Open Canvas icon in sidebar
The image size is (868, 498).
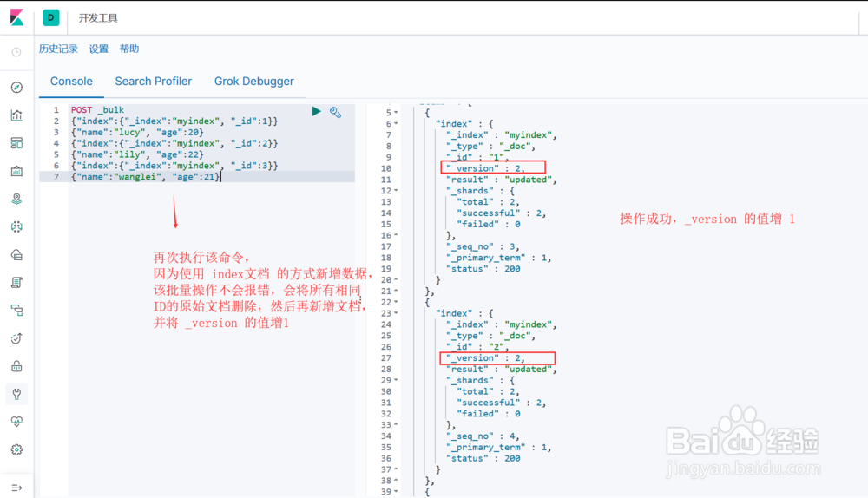click(16, 171)
